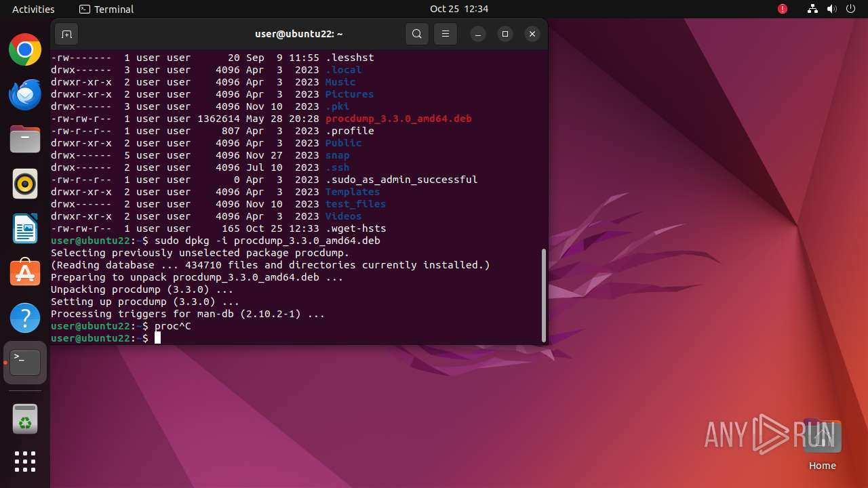Click the .wget-hsts filename
Image resolution: width=868 pixels, height=488 pixels.
point(356,228)
